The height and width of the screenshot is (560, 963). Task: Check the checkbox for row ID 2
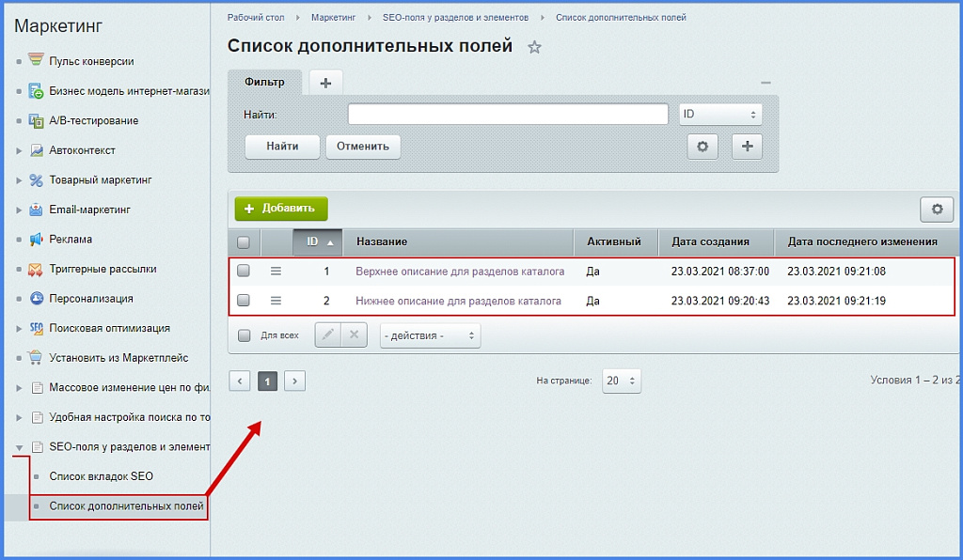click(x=243, y=301)
